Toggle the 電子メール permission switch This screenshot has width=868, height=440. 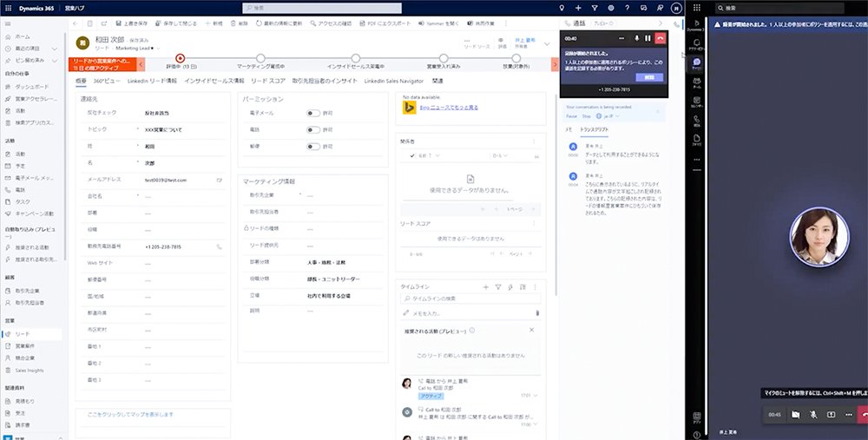tap(313, 113)
